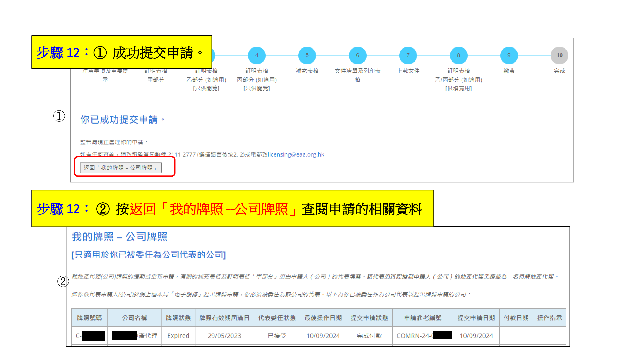Click step 8 訂明表格 circle

459,55
